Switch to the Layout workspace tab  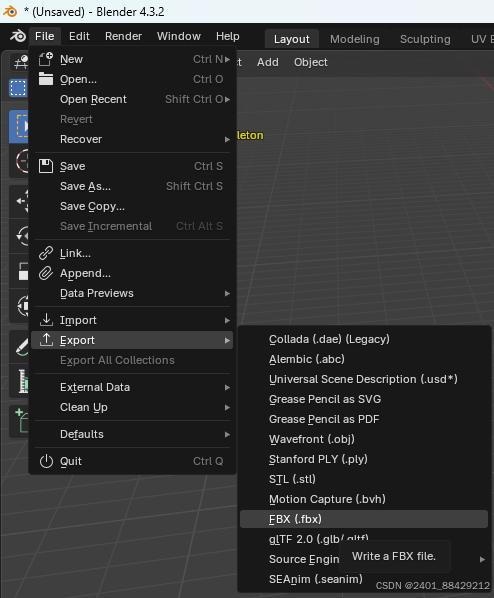pos(292,39)
